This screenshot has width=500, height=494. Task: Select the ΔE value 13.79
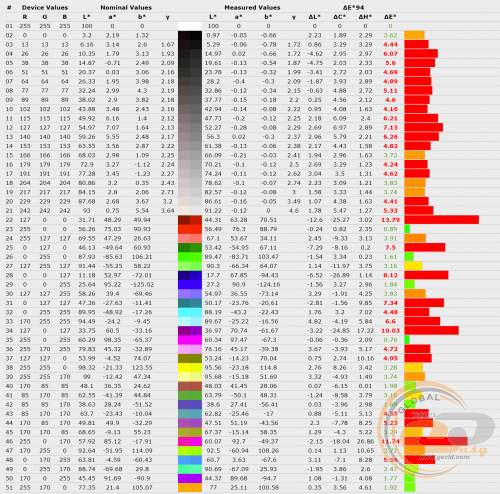click(390, 220)
